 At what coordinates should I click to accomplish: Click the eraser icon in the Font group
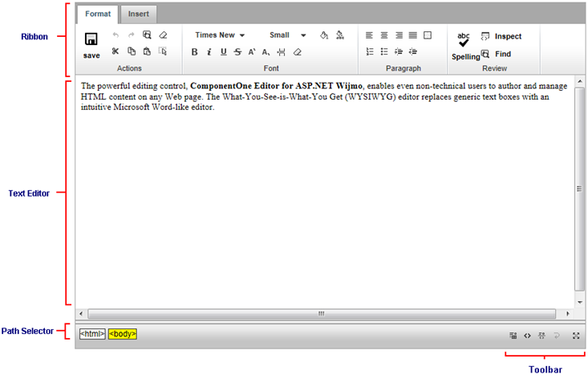(x=297, y=52)
